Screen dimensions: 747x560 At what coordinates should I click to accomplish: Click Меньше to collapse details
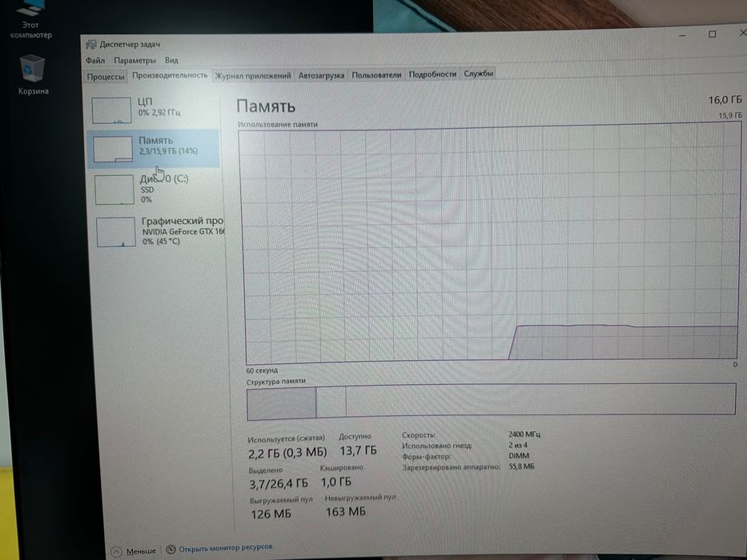click(x=141, y=551)
